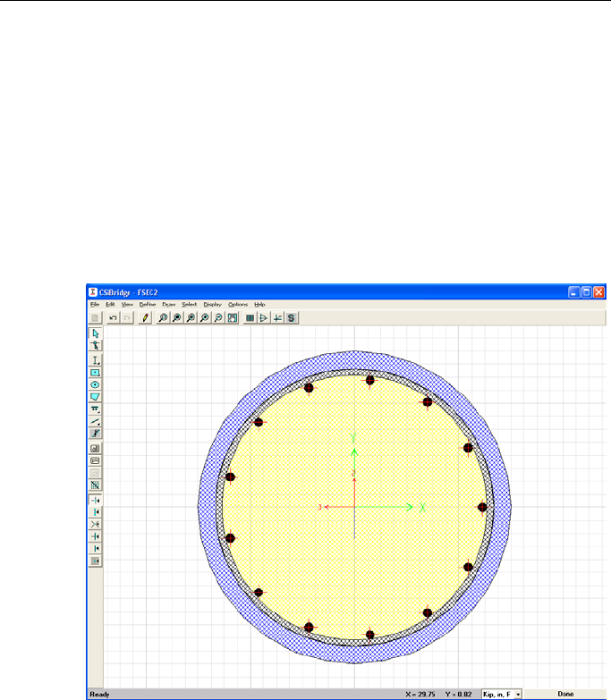Toggle Snap to Intersections
Image resolution: width=611 pixels, height=700 pixels.
pyautogui.click(x=95, y=524)
